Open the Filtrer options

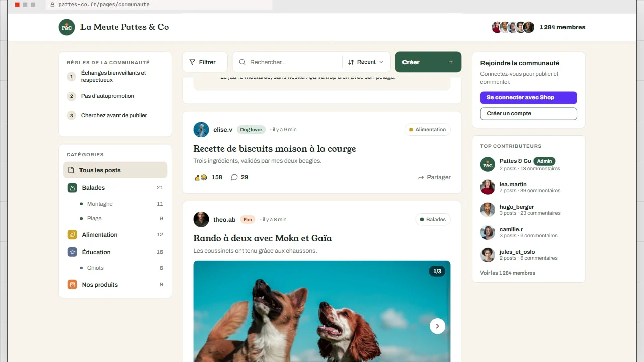(x=205, y=62)
